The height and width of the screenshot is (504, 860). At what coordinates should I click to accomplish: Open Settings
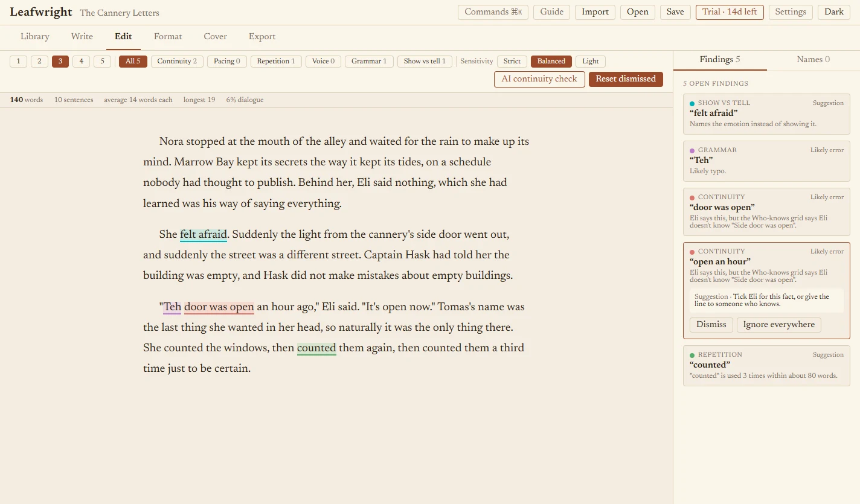(x=791, y=12)
